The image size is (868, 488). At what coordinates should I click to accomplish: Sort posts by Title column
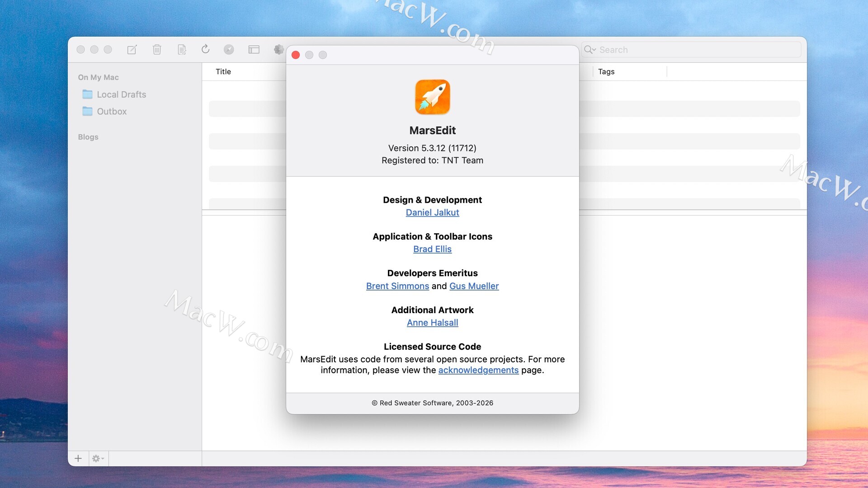pos(223,71)
